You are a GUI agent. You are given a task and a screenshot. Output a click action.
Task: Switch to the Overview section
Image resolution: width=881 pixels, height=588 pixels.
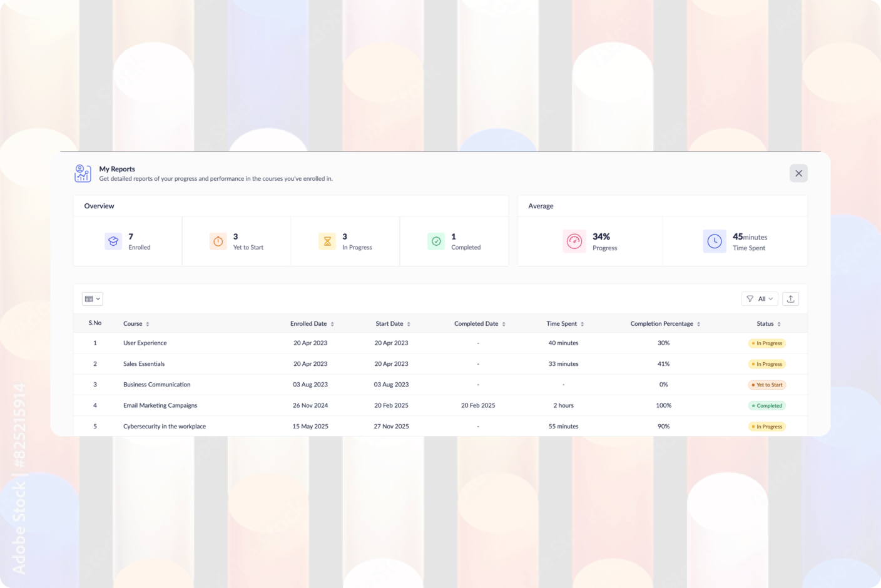(99, 205)
